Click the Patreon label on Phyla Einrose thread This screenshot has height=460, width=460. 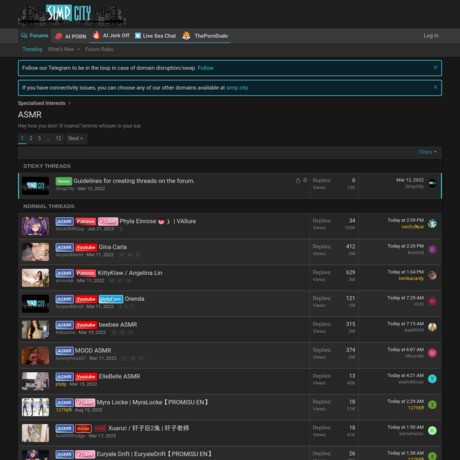coord(86,222)
